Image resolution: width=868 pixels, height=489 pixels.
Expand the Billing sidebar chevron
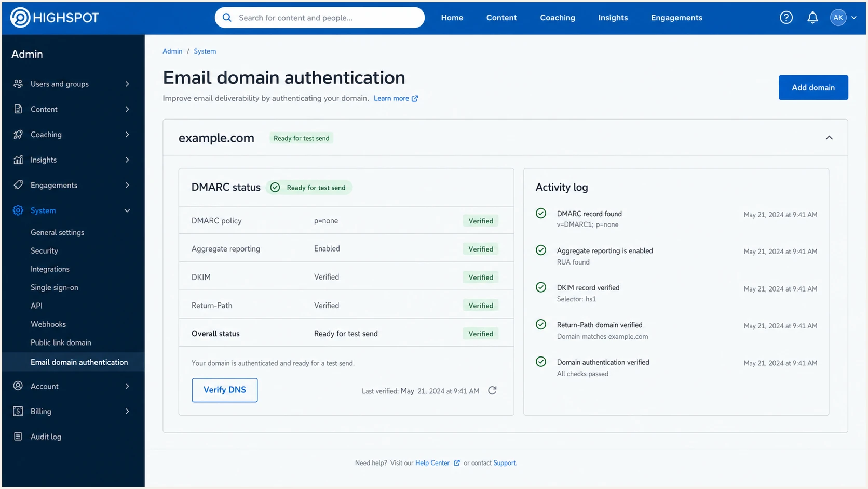(x=127, y=411)
